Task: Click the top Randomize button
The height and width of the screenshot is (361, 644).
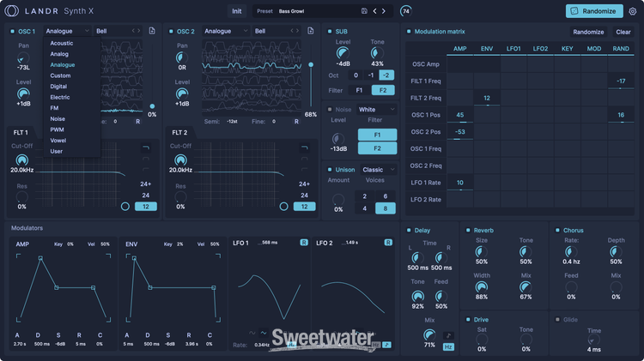Action: [594, 11]
